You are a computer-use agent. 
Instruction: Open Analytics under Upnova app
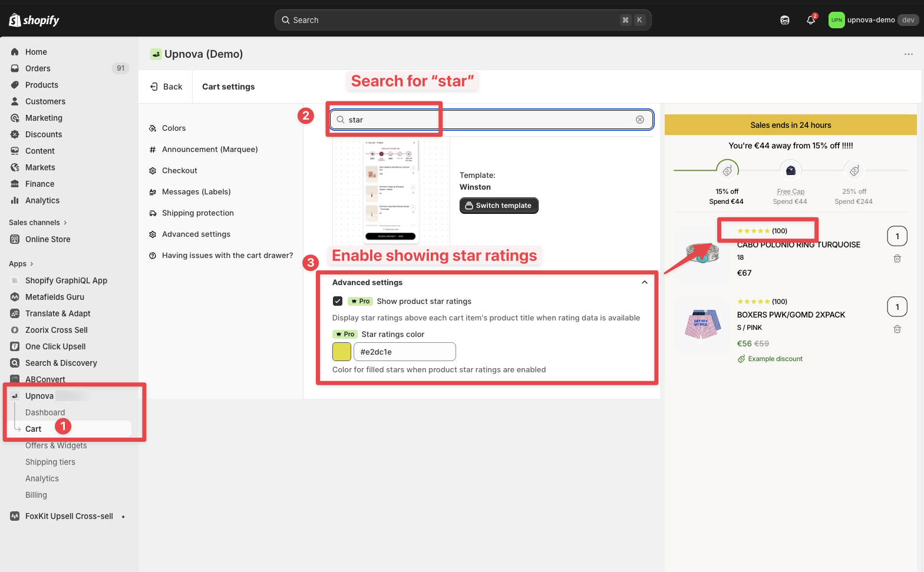(x=42, y=478)
